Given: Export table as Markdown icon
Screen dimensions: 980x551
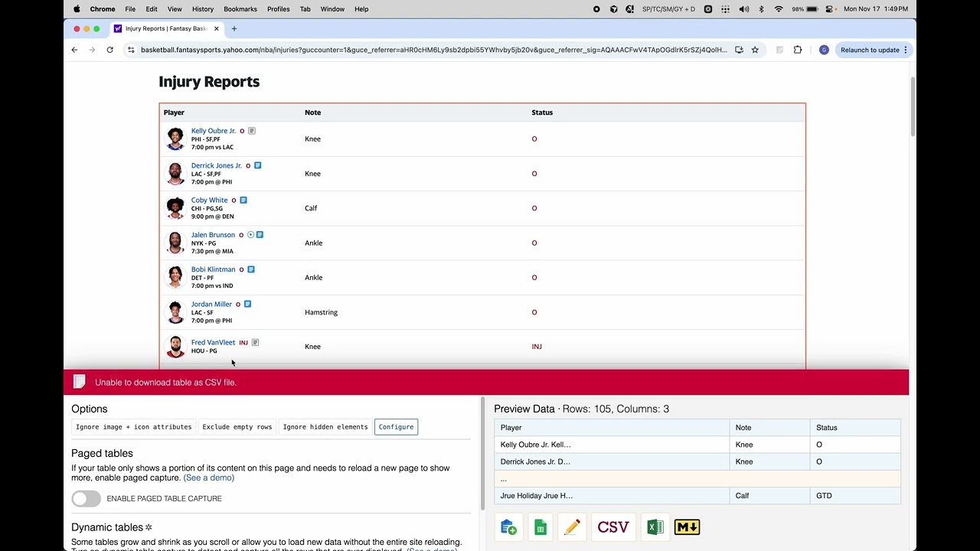Looking at the screenshot, I should 687,527.
